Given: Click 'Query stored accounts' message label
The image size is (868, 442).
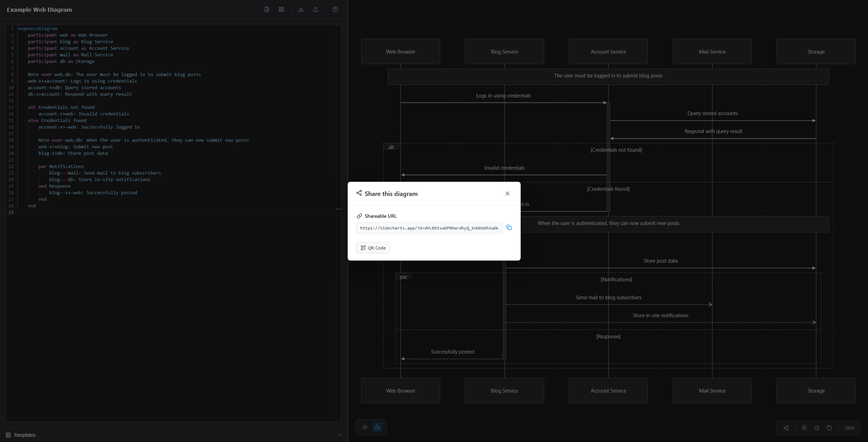Looking at the screenshot, I should pyautogui.click(x=712, y=113).
